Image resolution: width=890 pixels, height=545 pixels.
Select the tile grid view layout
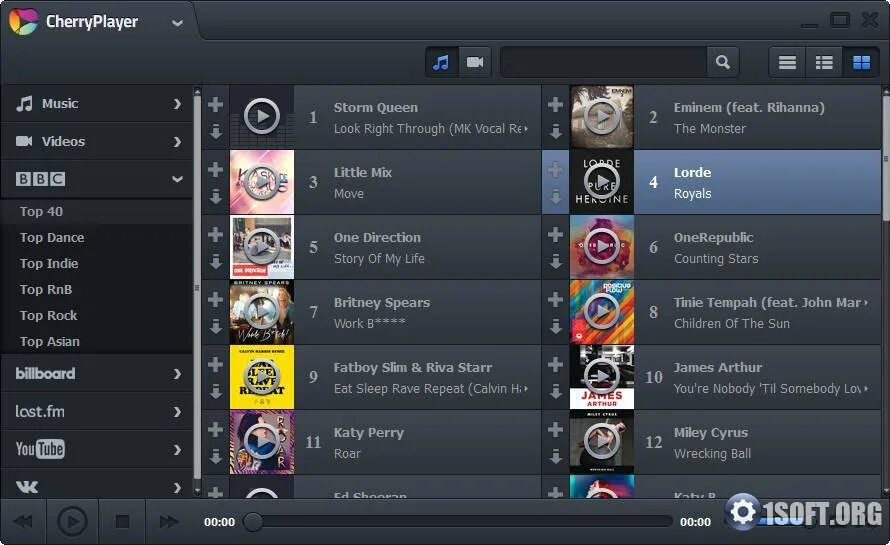tap(861, 62)
